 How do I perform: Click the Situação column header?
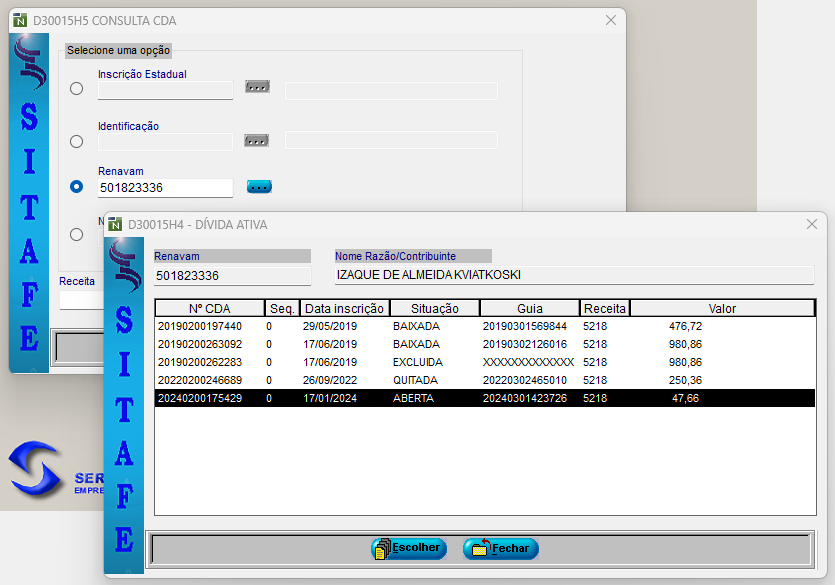tap(434, 308)
